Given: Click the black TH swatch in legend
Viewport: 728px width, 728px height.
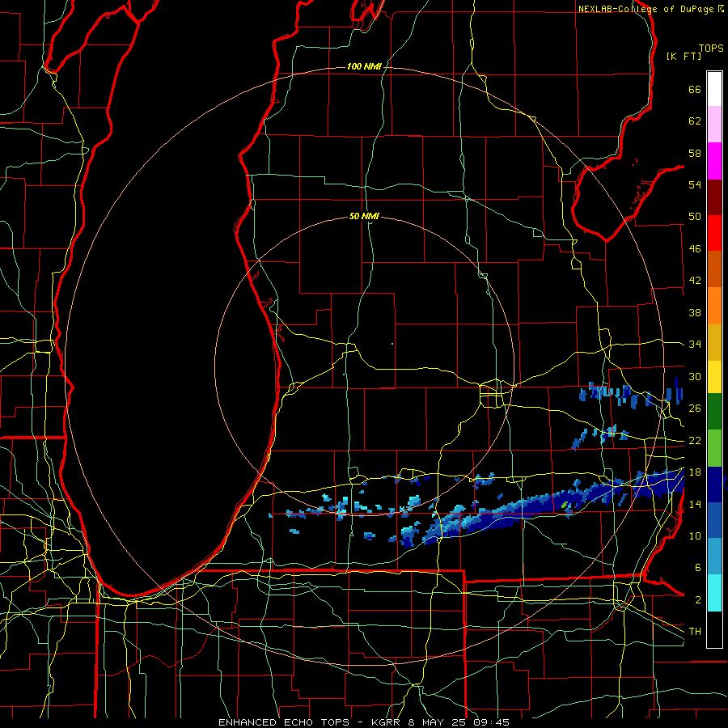Looking at the screenshot, I should [714, 629].
